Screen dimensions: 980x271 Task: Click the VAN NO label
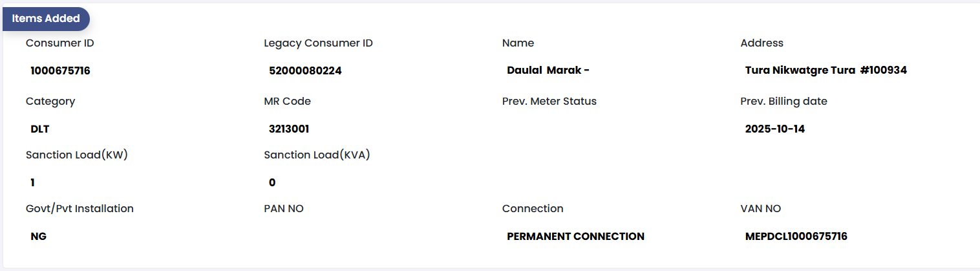click(x=760, y=209)
